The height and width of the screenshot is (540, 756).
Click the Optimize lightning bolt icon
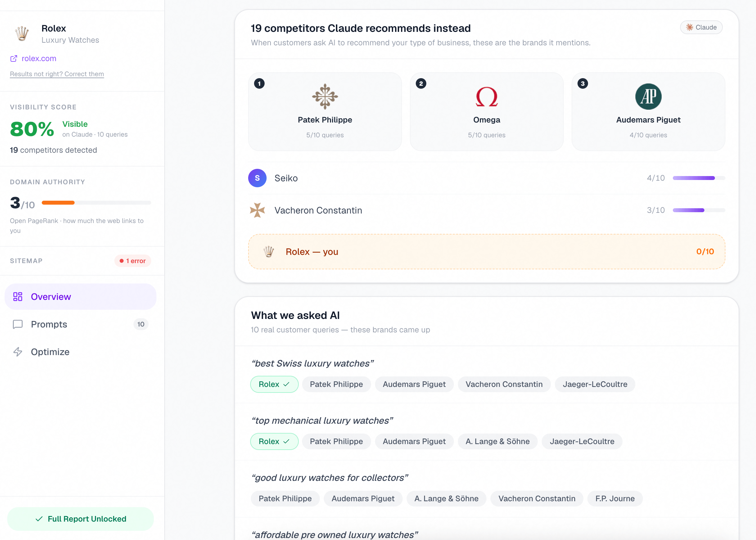(x=18, y=352)
